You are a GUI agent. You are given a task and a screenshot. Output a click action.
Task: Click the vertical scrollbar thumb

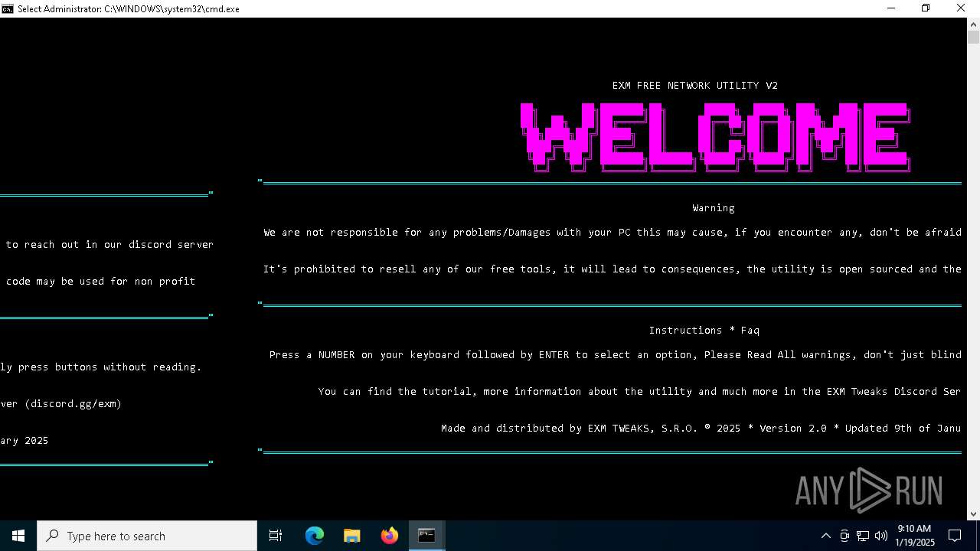pyautogui.click(x=973, y=37)
